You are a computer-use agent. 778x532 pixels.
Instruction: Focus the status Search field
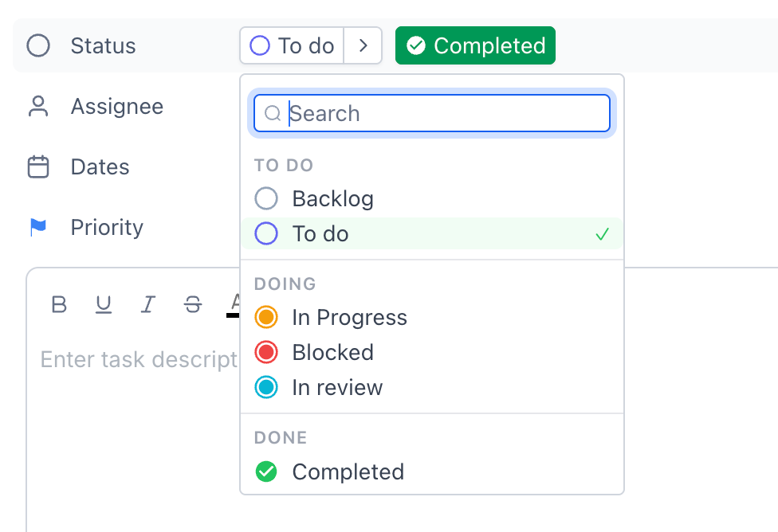pos(432,114)
